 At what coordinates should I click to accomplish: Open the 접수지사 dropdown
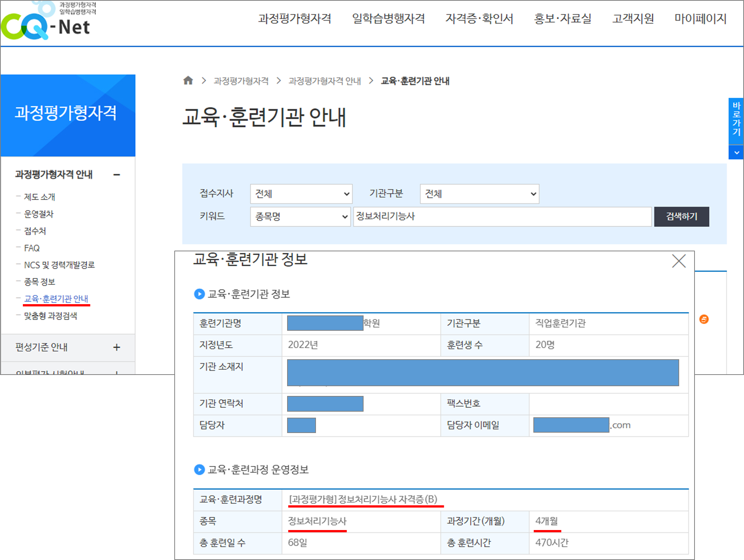(x=301, y=194)
